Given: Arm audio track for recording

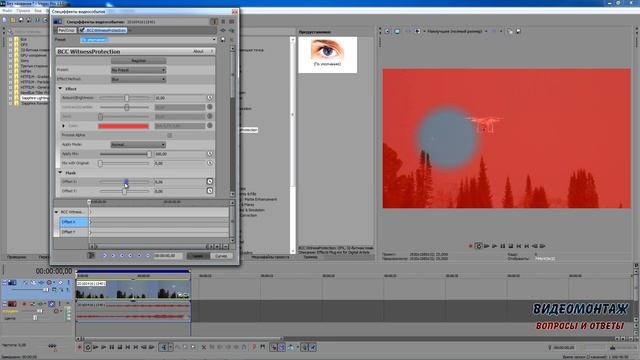Looking at the screenshot, I should (x=24, y=304).
